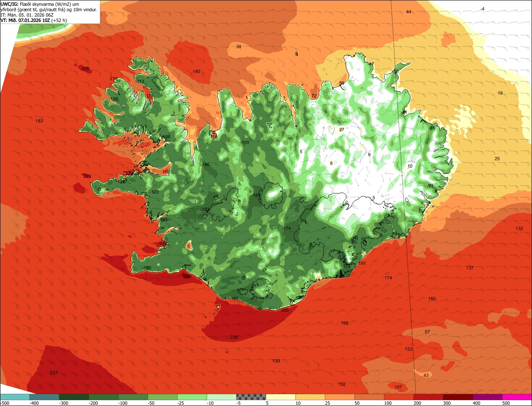Click the value '140' north of Iceland
Screen dimensions: 532x406
click(196, 71)
